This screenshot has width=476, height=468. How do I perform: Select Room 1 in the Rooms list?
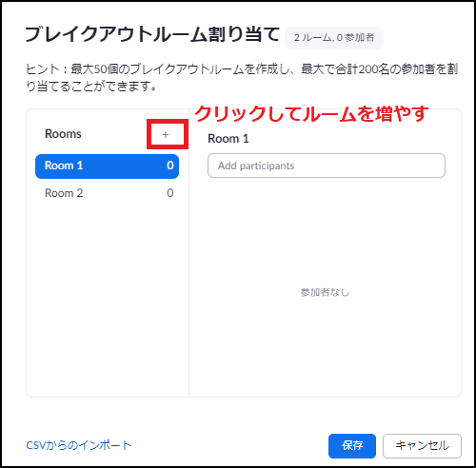[107, 166]
